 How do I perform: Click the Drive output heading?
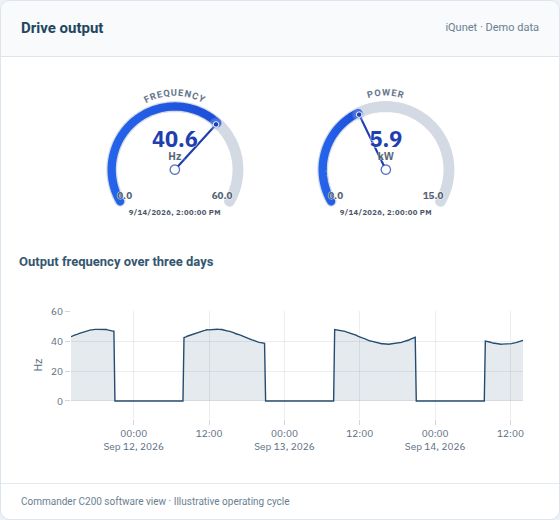[62, 28]
